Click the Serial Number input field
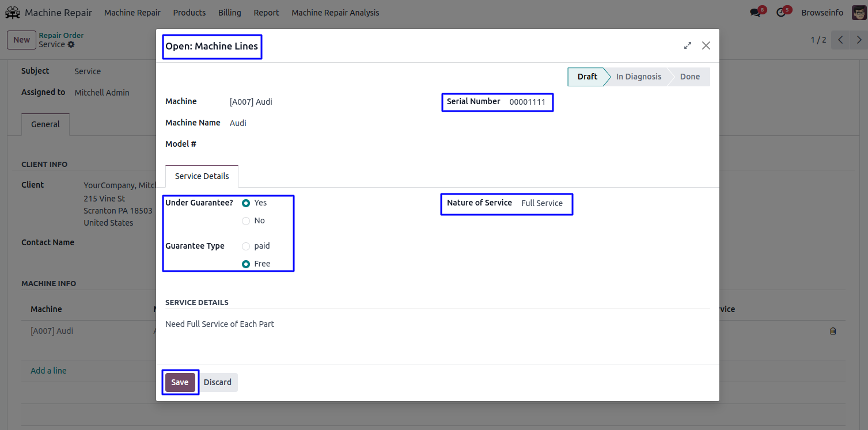 [x=527, y=102]
